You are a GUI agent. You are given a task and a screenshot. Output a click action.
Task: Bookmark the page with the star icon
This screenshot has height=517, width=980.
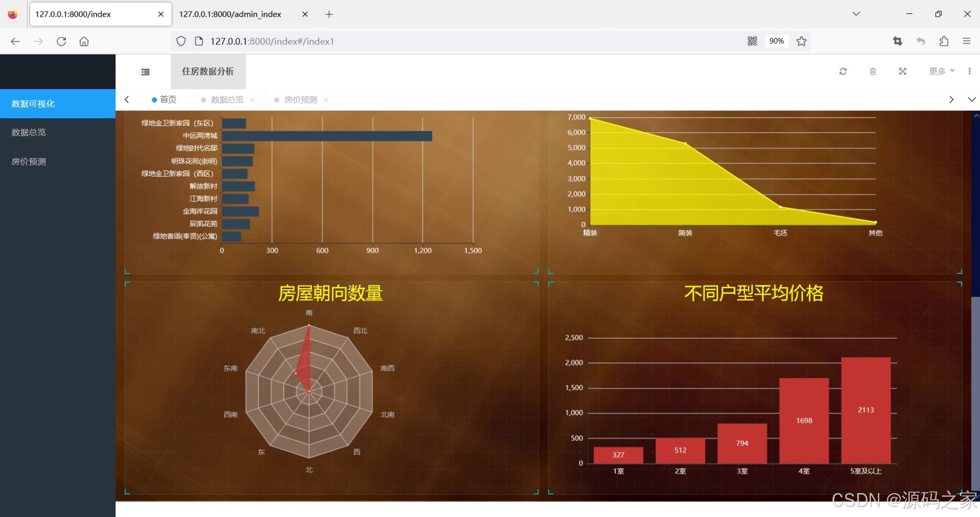point(802,41)
